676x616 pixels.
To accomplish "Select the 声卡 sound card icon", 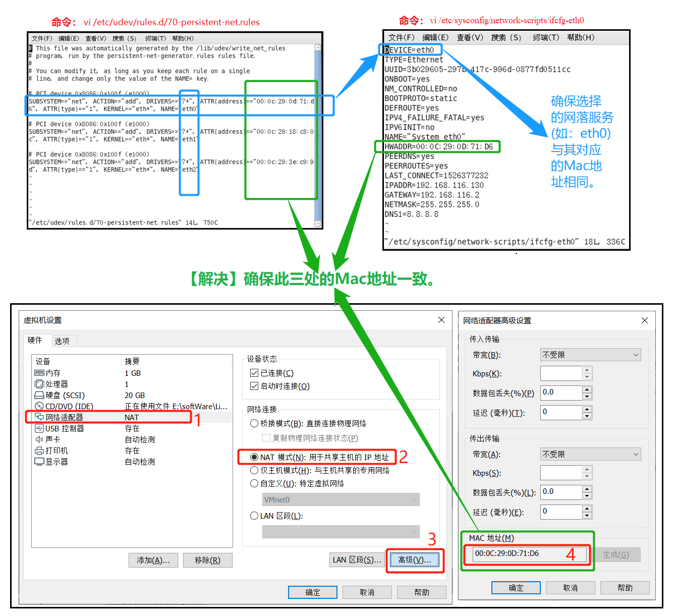I will pyautogui.click(x=40, y=439).
